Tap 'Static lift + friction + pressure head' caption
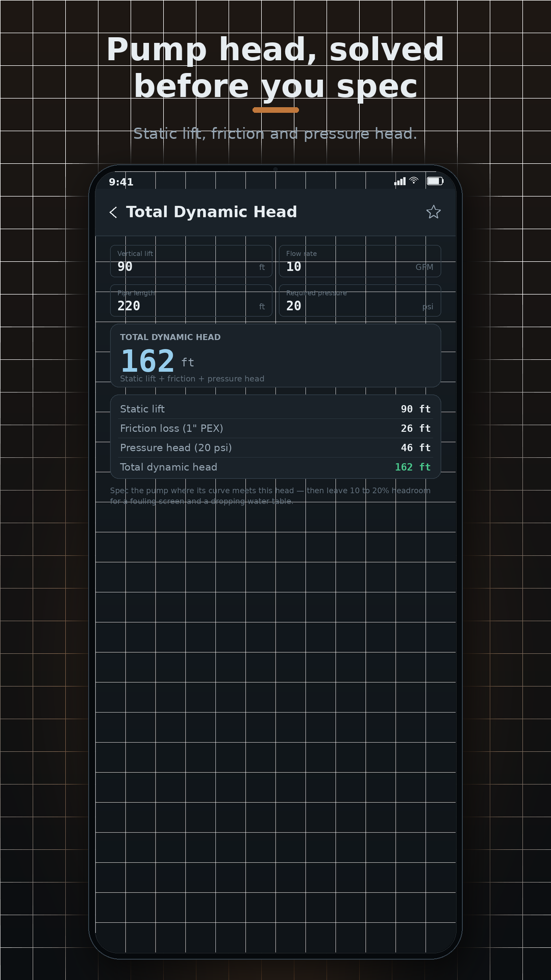Image resolution: width=551 pixels, height=980 pixels. click(x=192, y=379)
